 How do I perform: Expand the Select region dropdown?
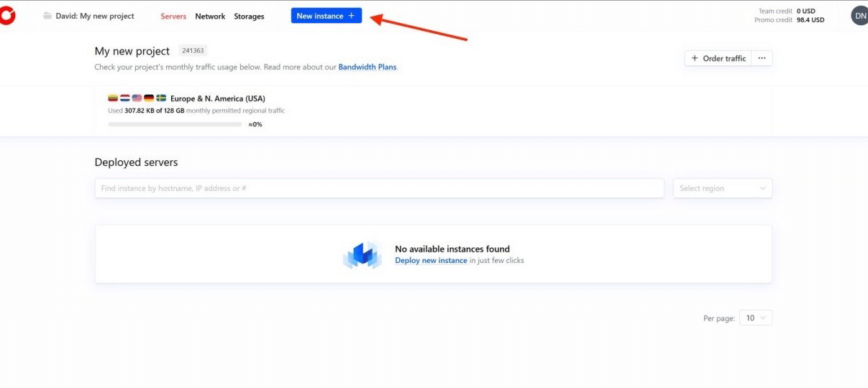click(x=722, y=188)
